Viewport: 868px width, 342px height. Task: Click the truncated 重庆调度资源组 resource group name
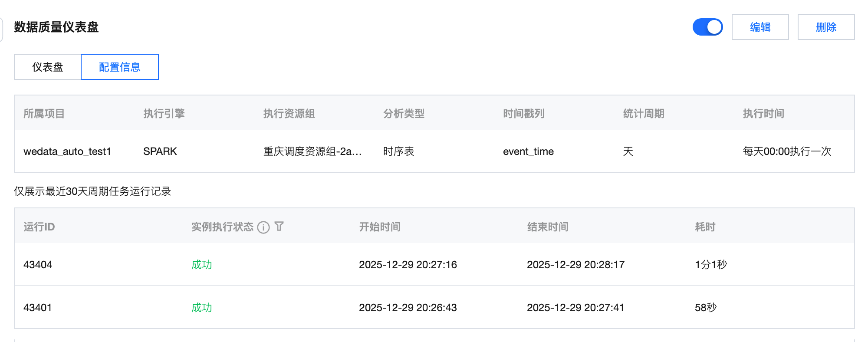(312, 151)
